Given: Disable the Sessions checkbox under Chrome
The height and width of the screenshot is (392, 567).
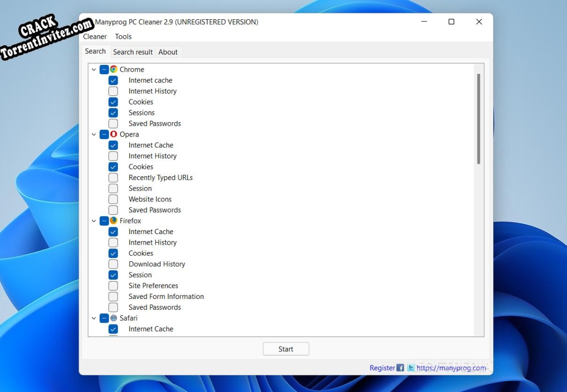Looking at the screenshot, I should pos(113,112).
